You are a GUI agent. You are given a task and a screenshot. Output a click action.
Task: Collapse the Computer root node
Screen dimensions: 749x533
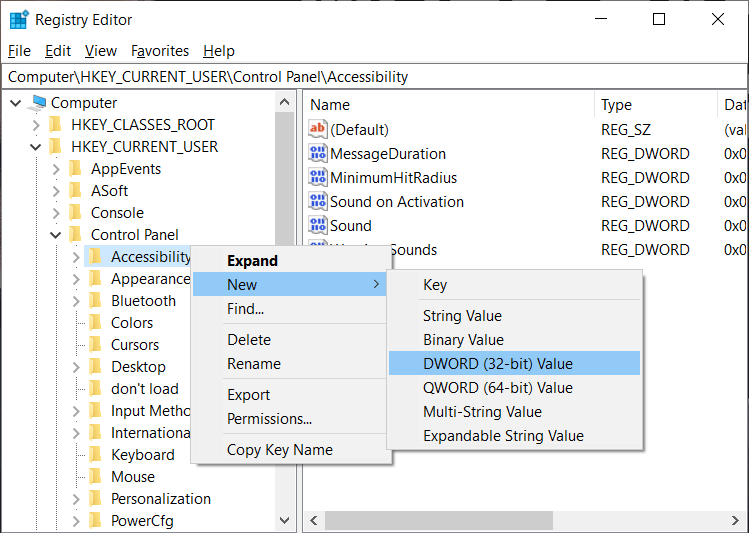tap(16, 103)
